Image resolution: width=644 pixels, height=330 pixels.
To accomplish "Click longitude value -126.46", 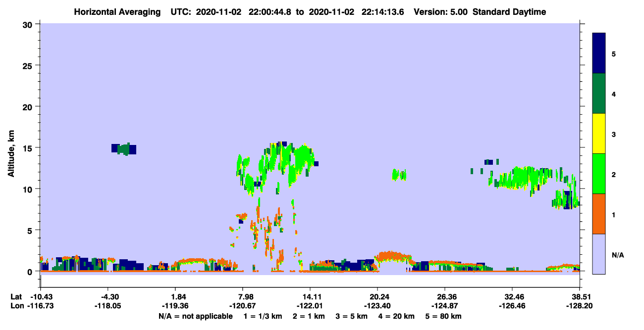I will click(512, 306).
